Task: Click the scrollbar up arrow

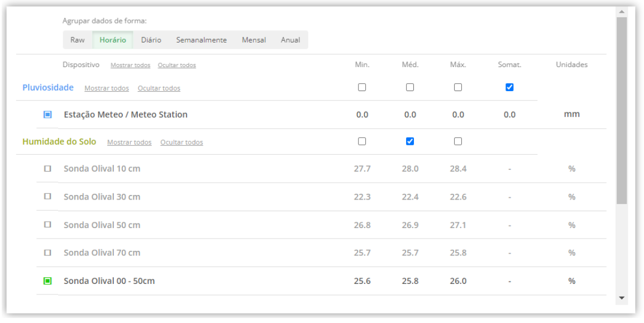Action: (622, 12)
